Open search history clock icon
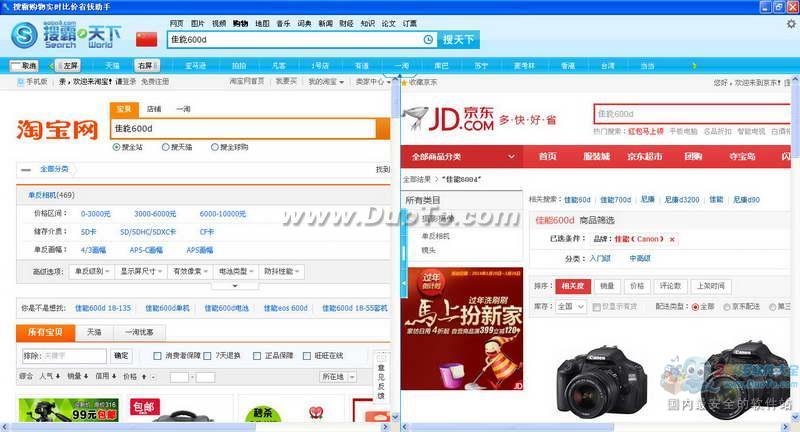 tap(428, 39)
